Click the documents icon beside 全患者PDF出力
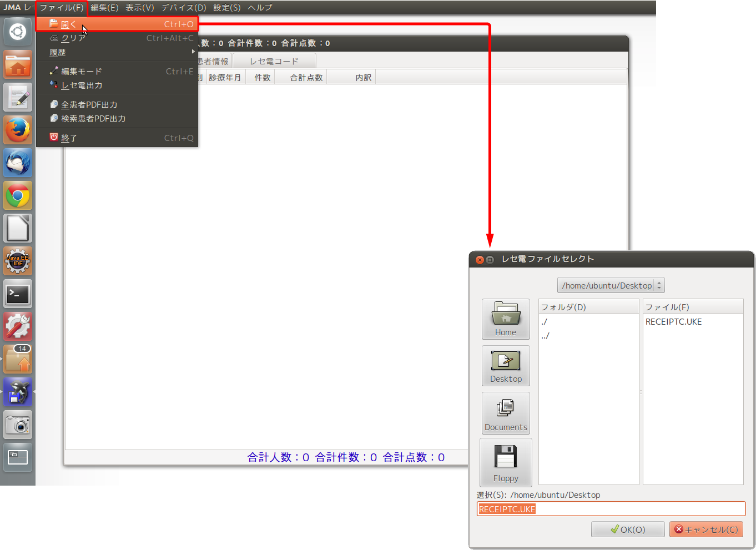Image resolution: width=756 pixels, height=550 pixels. pyautogui.click(x=54, y=104)
